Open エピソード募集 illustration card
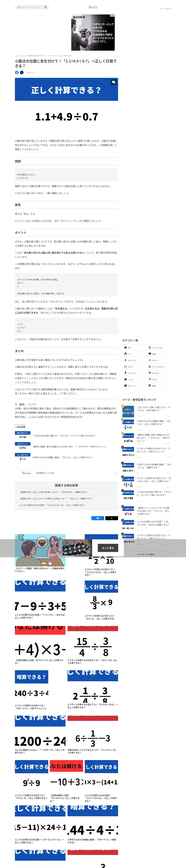The height and width of the screenshot is (868, 186). tap(40, 553)
